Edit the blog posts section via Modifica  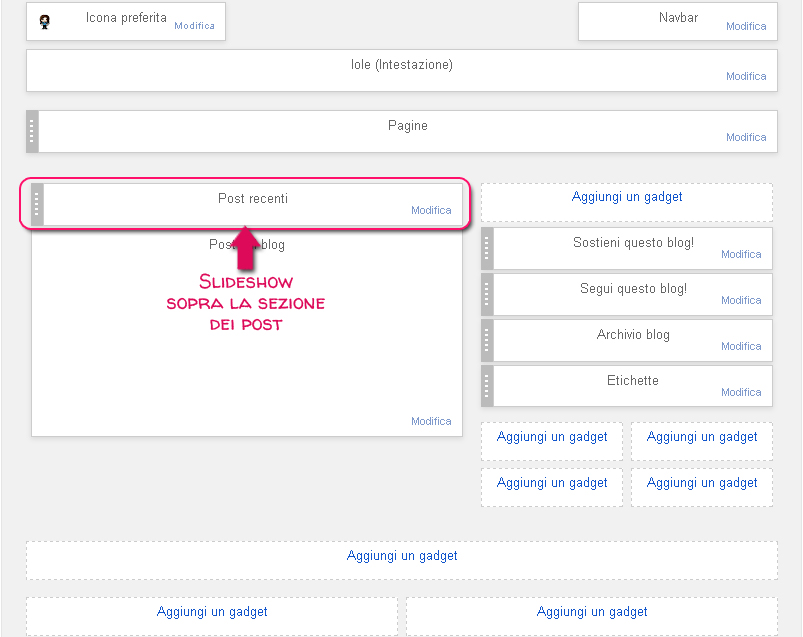[431, 421]
